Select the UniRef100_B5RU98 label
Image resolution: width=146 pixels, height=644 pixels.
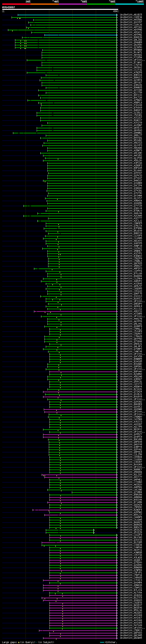[x=131, y=495]
